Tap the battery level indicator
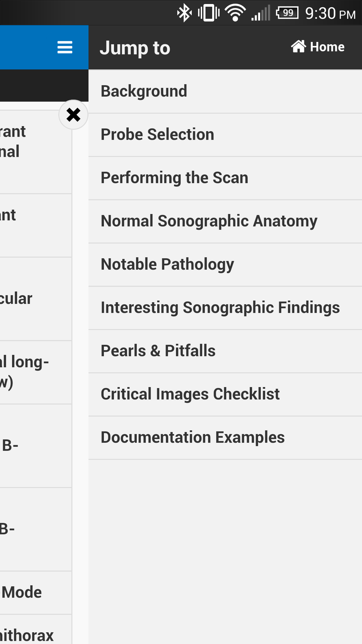362x644 pixels. click(x=287, y=13)
